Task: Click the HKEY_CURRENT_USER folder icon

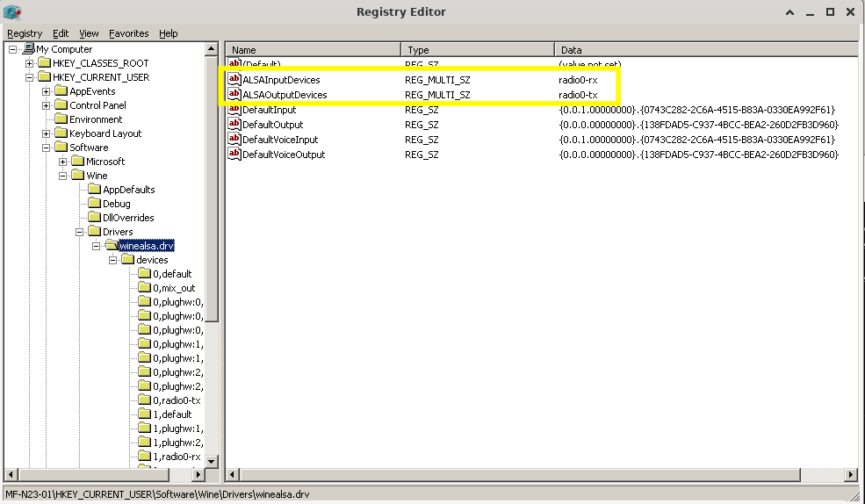Action: pos(45,77)
